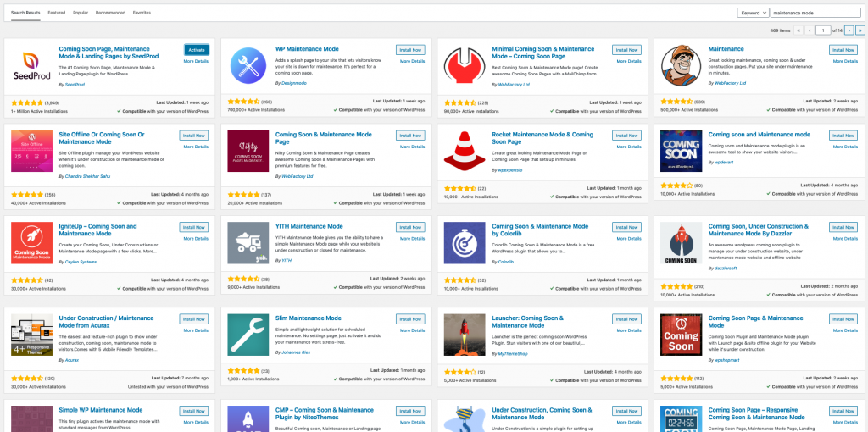Open the Slim Maintenance Mode wrench icon

248,335
